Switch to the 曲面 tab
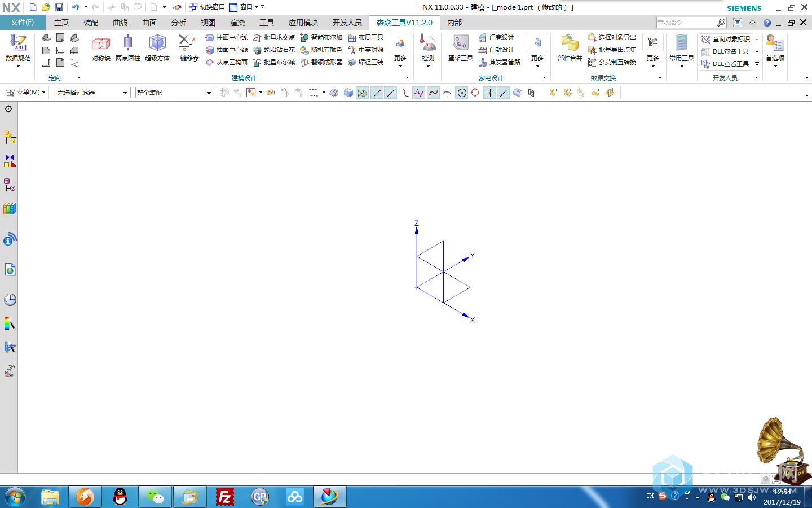812x508 pixels. [x=149, y=23]
